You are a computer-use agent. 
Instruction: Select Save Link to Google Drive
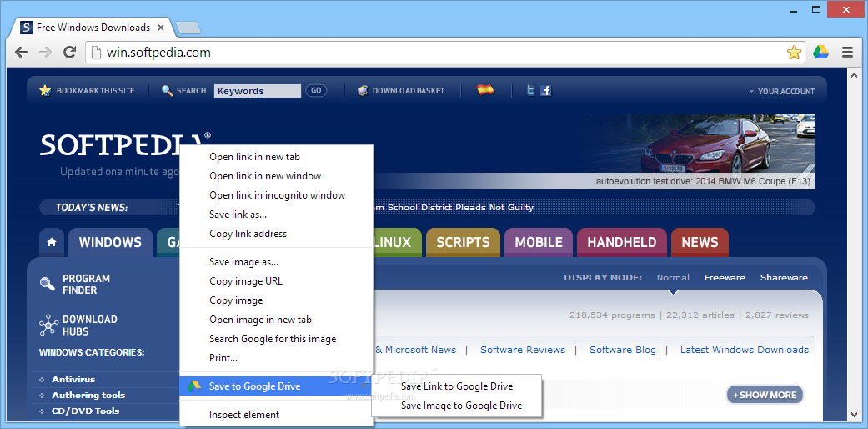[x=457, y=386]
